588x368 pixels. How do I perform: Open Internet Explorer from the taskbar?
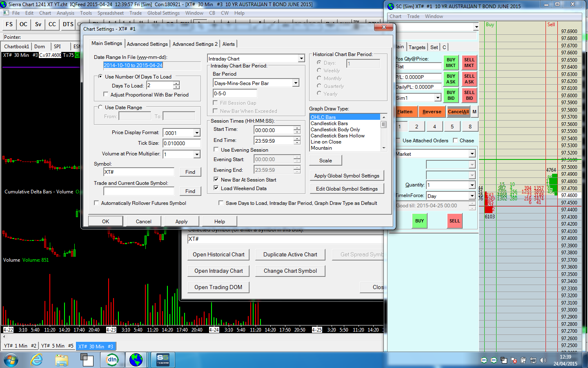click(x=37, y=360)
